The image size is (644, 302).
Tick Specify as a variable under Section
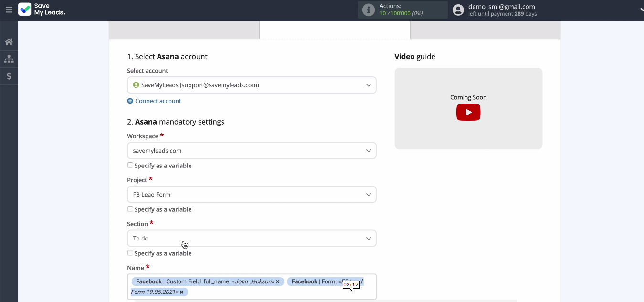click(x=130, y=253)
